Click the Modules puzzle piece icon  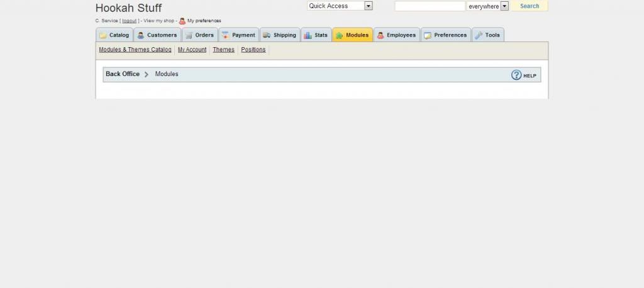(x=340, y=36)
